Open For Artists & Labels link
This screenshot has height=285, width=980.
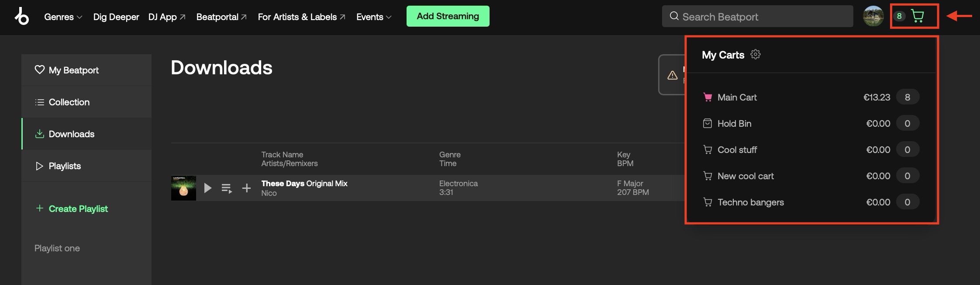coord(301,17)
